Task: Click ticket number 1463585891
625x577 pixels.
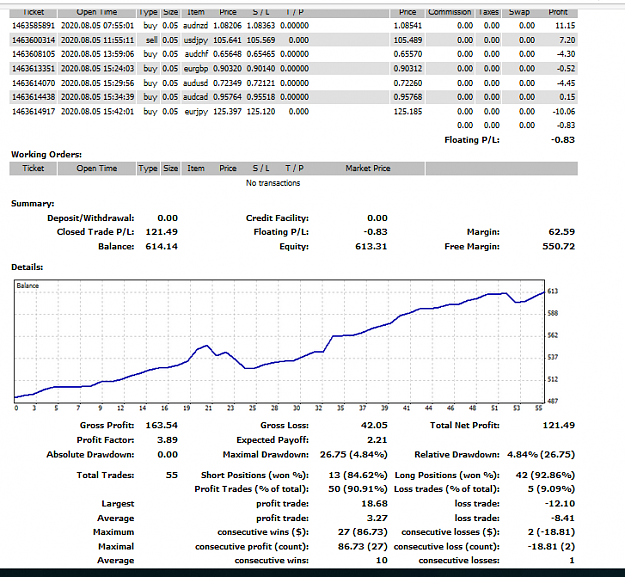Action: tap(33, 26)
